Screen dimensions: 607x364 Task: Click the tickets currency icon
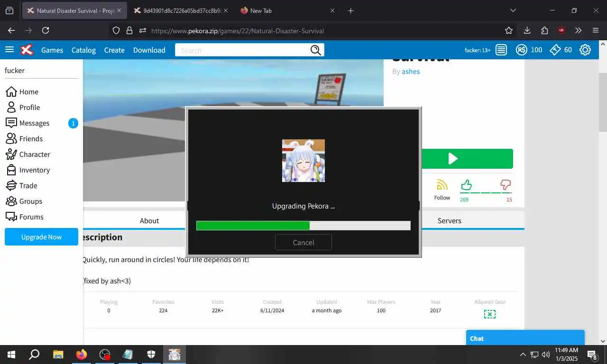pos(555,50)
